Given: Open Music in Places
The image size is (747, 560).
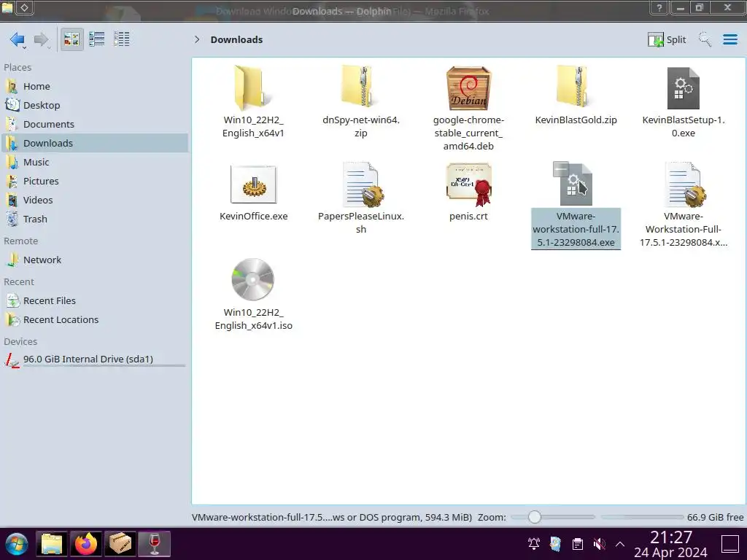Looking at the screenshot, I should click(94, 162).
